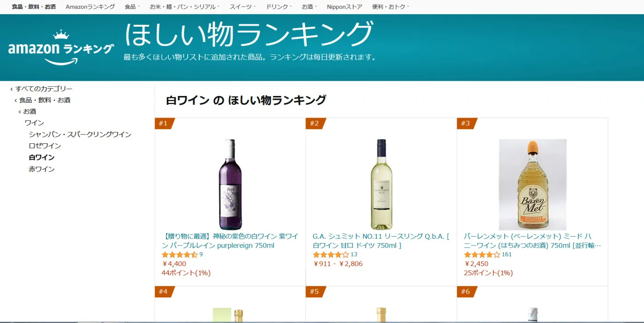Open the Bären Met honey wine image

533,184
